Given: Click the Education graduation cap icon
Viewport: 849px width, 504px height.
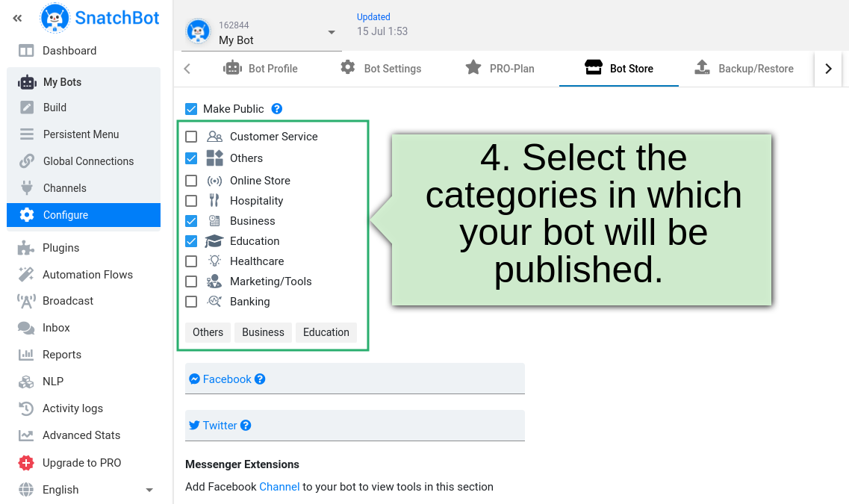Looking at the screenshot, I should tap(214, 241).
